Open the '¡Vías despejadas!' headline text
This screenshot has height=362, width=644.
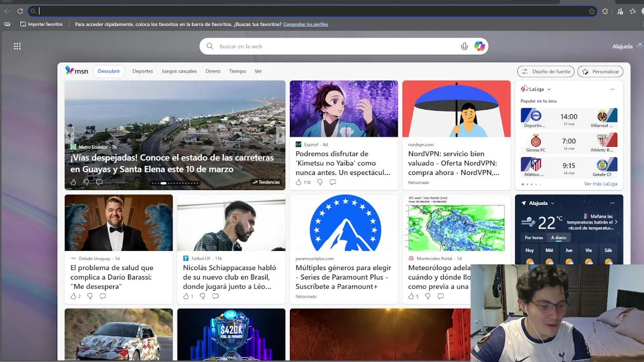tap(172, 163)
